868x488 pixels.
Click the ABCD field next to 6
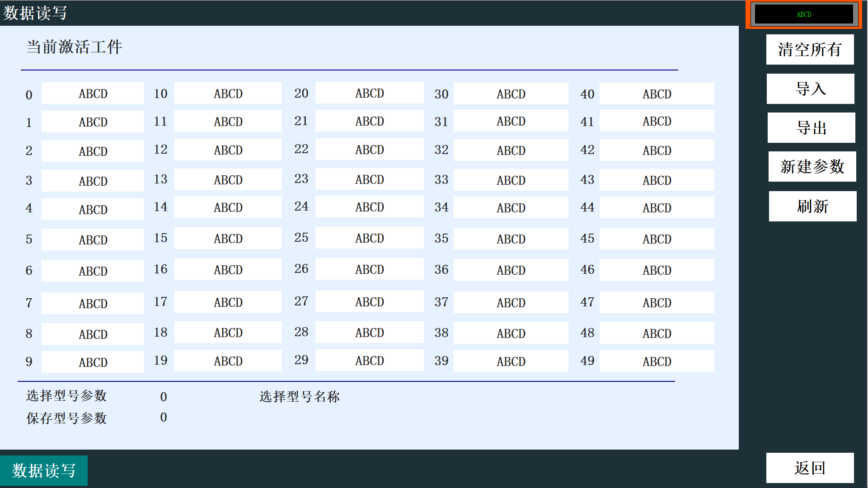click(93, 271)
